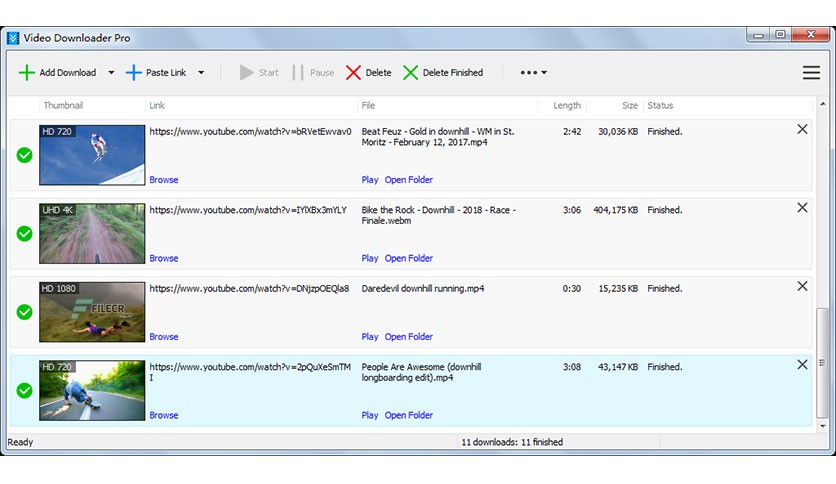
Task: Open the three-dots more options dropdown
Action: pos(533,72)
